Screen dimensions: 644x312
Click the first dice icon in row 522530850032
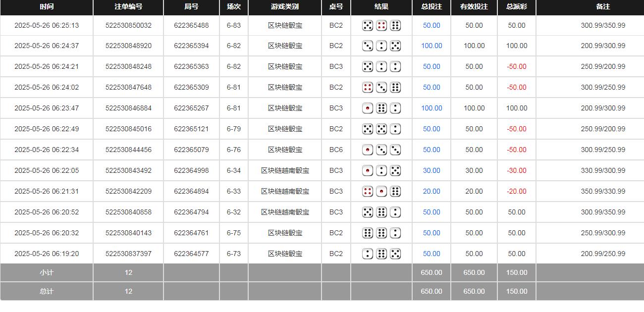click(x=367, y=25)
